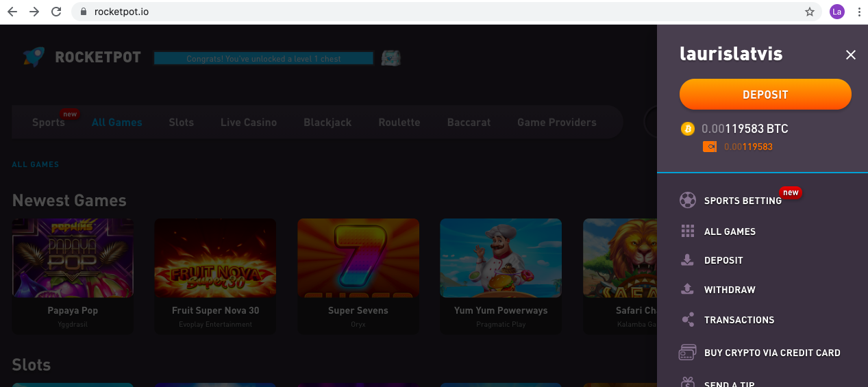Open the chest icon next to progress bar

tap(390, 58)
